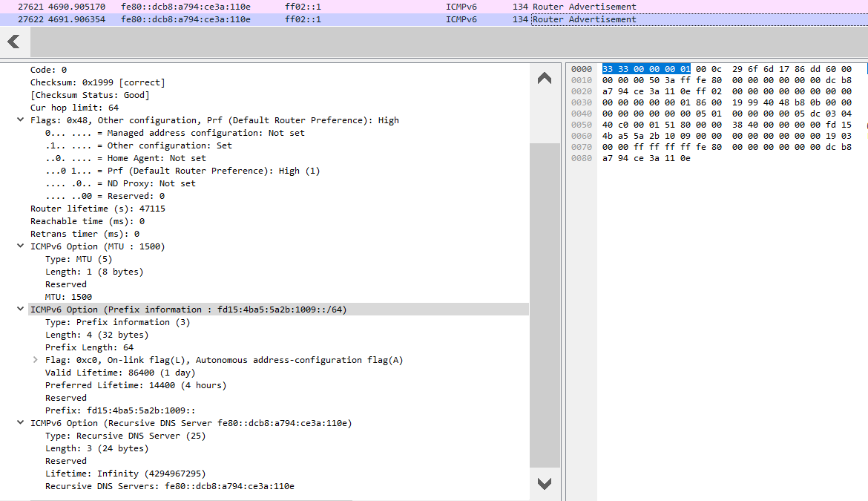The image size is (868, 501).
Task: Select the Router lifetime 47115 field
Action: tap(97, 209)
